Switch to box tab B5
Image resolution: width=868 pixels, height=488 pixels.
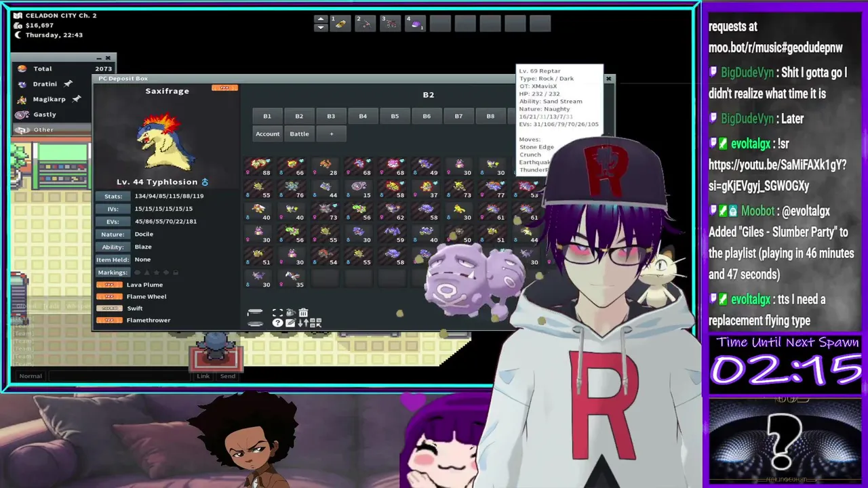(x=395, y=116)
